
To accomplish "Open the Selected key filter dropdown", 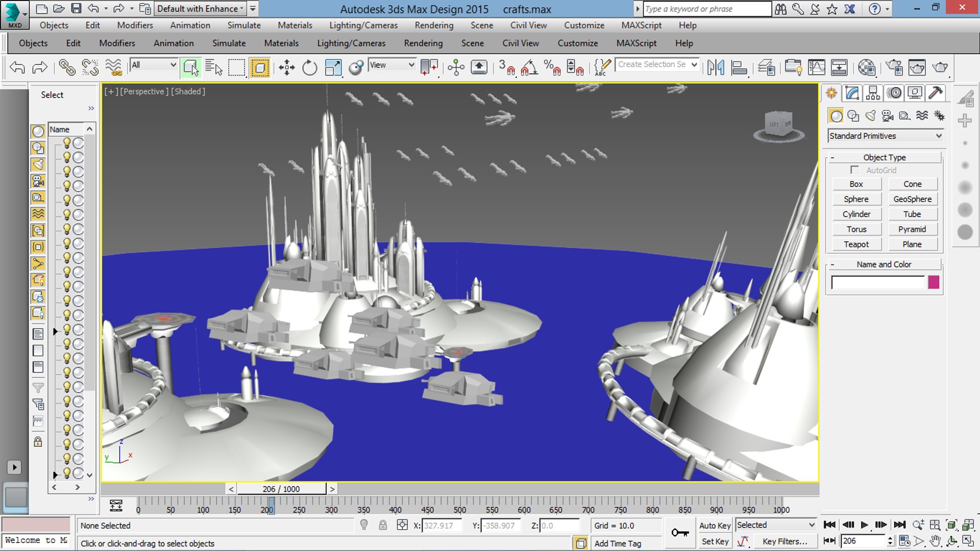I will 776,525.
